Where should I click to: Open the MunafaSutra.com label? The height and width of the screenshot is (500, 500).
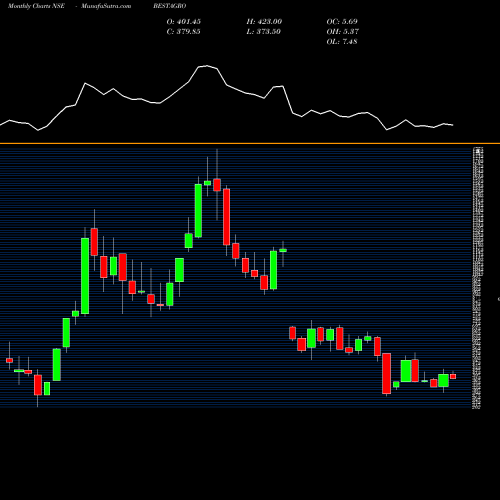[106, 6]
